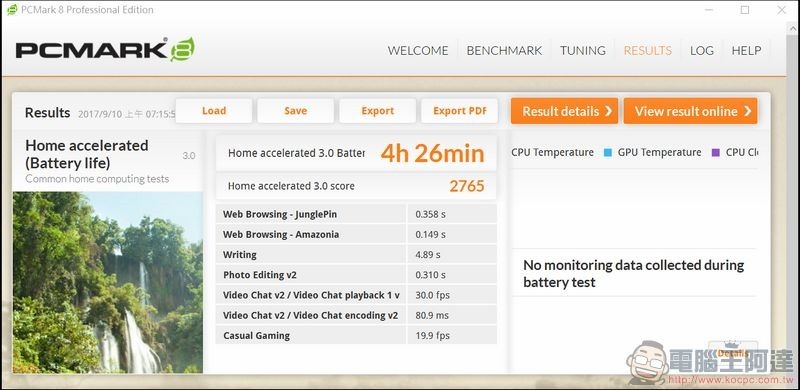Close the PCMark 8 window
The height and width of the screenshot is (390, 800).
[781, 10]
